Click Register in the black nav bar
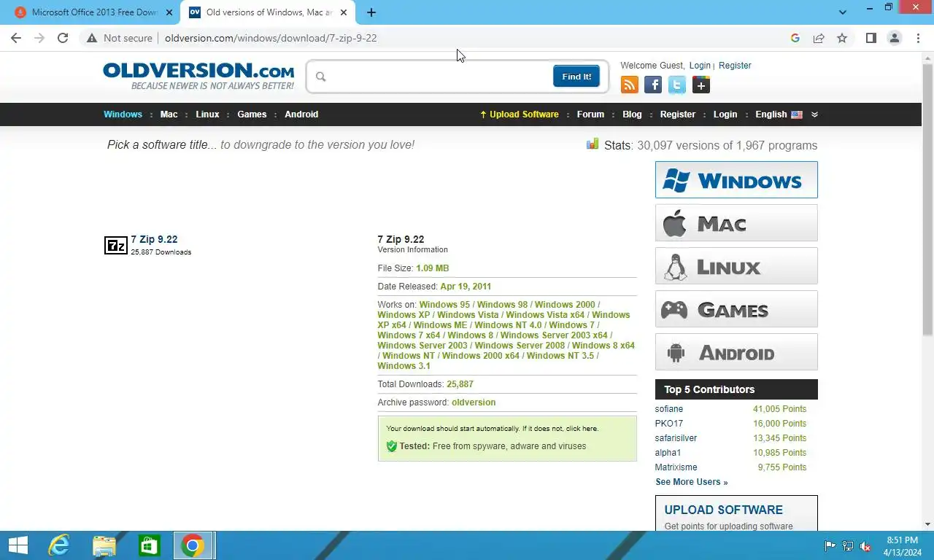Viewport: 934px width, 560px height. pos(678,114)
